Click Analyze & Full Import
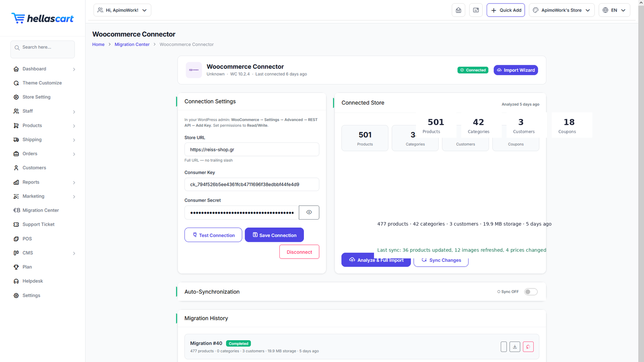The height and width of the screenshot is (362, 644). pos(376,260)
